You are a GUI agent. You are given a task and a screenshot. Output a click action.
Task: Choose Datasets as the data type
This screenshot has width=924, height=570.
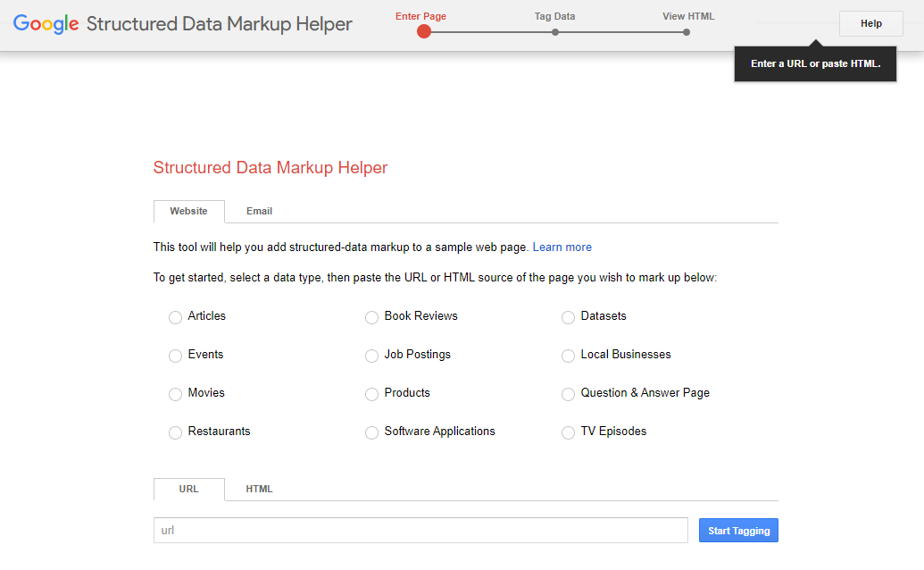click(x=568, y=316)
